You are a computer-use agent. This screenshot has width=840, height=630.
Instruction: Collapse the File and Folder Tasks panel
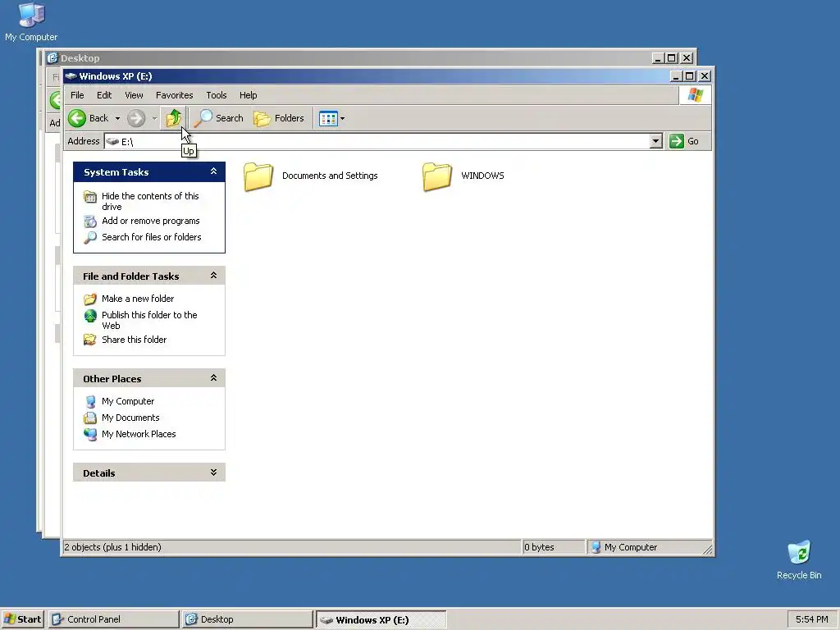point(213,276)
